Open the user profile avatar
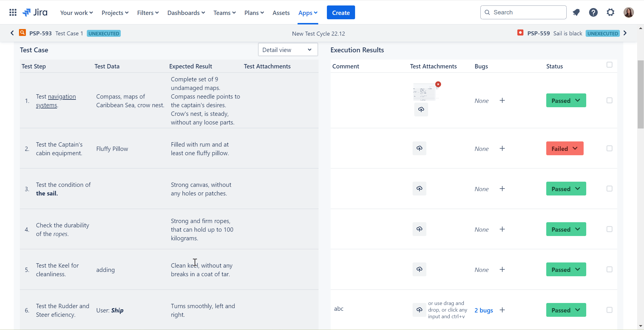 [x=629, y=12]
